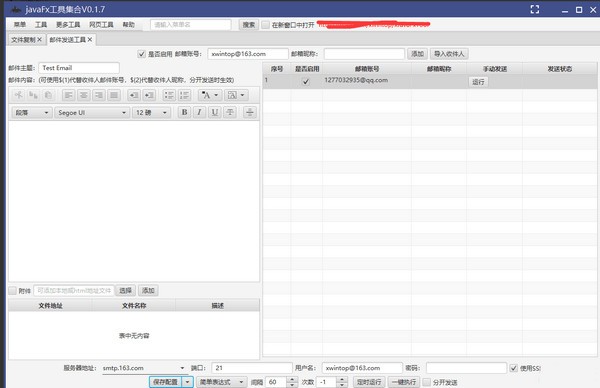Viewport: 600px width, 388px height.
Task: Close the 邮件发送工具 tab
Action: [90, 39]
